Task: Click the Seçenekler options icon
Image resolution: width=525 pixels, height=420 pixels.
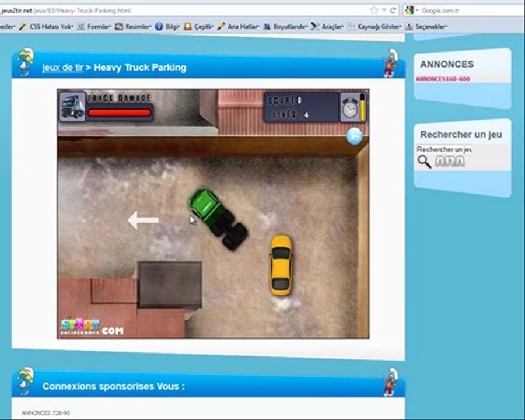Action: (x=409, y=26)
